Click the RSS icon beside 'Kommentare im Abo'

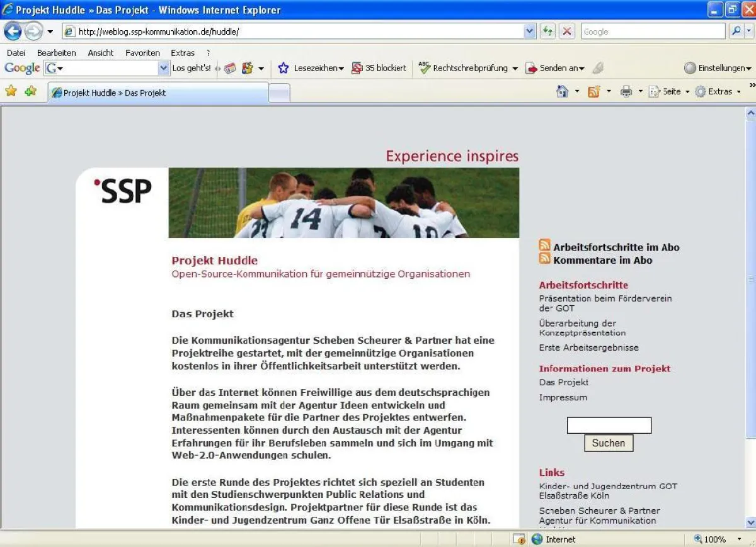(x=544, y=258)
